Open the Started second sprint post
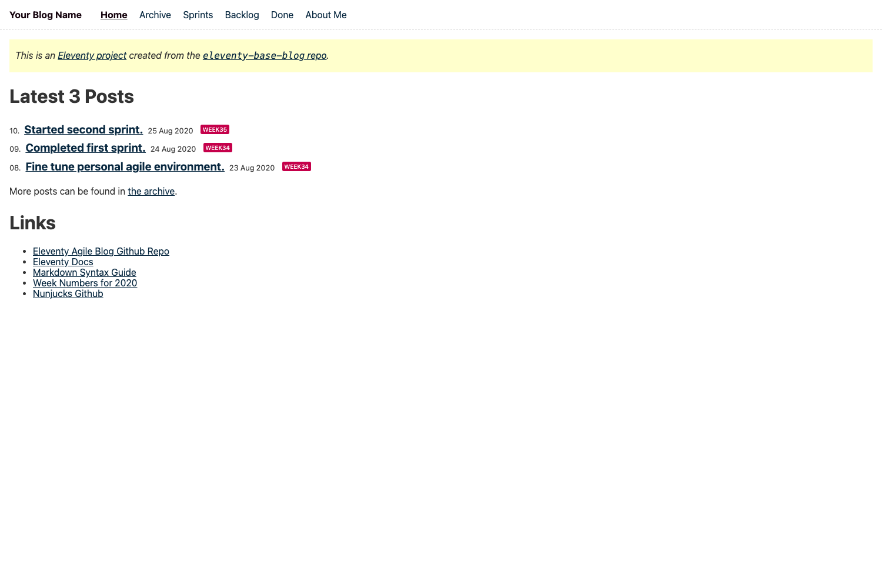 (x=83, y=129)
